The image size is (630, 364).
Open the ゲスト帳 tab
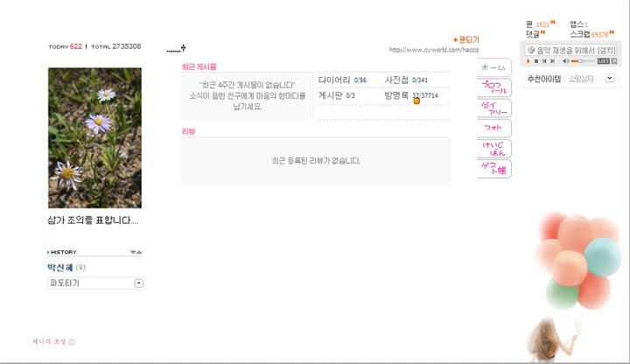[x=493, y=169]
